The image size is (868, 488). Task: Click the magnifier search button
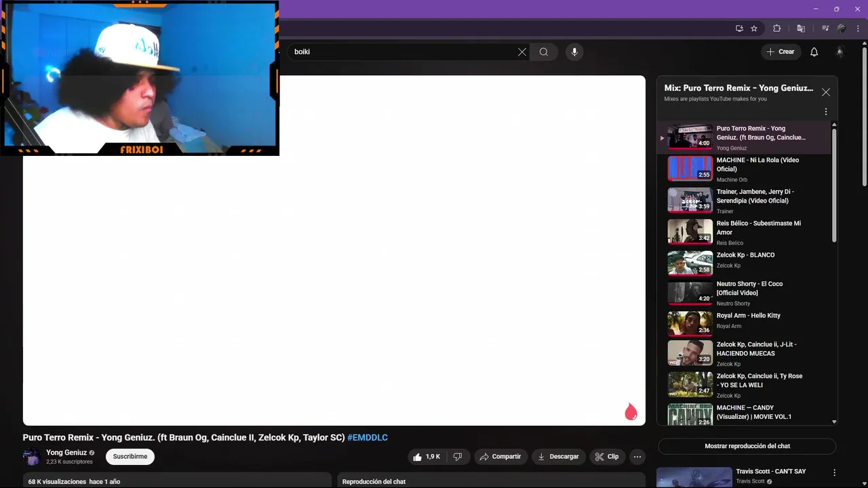(x=544, y=52)
